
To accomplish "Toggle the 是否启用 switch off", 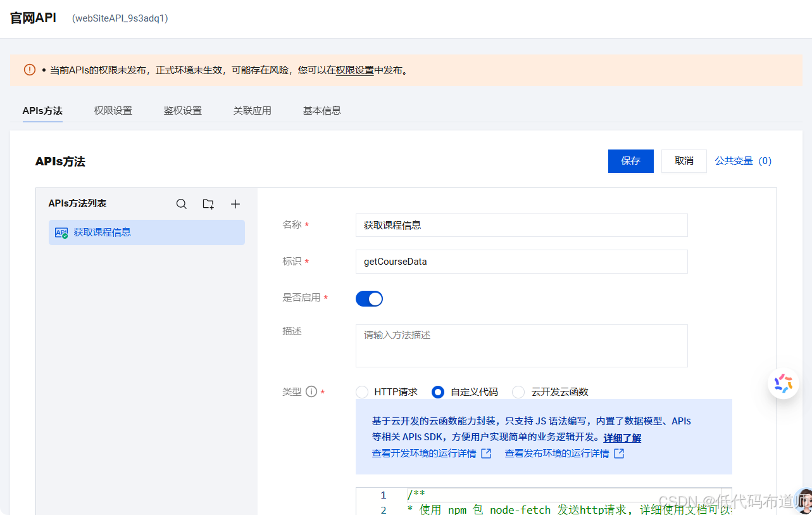I will (x=369, y=298).
